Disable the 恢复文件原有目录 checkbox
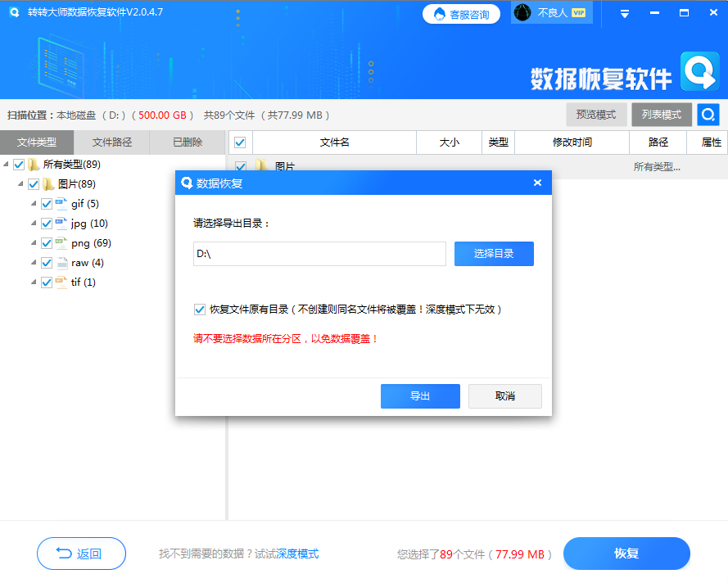 pos(199,309)
